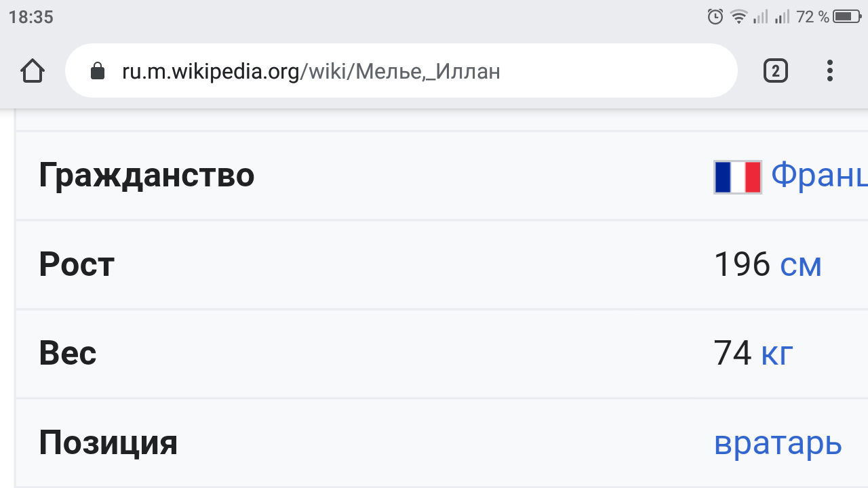Tap the left cellular signal icon
Viewport: 868px width, 488px height.
click(761, 17)
